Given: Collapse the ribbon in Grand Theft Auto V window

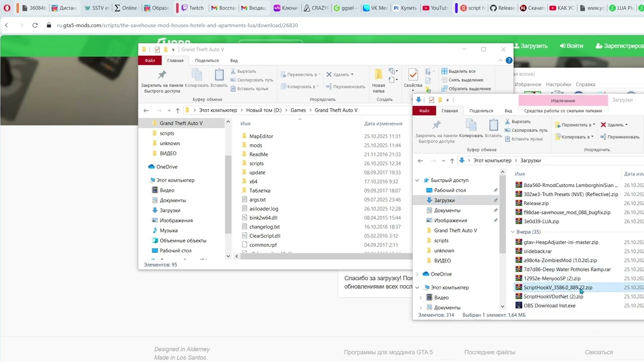Looking at the screenshot, I should tap(500, 60).
